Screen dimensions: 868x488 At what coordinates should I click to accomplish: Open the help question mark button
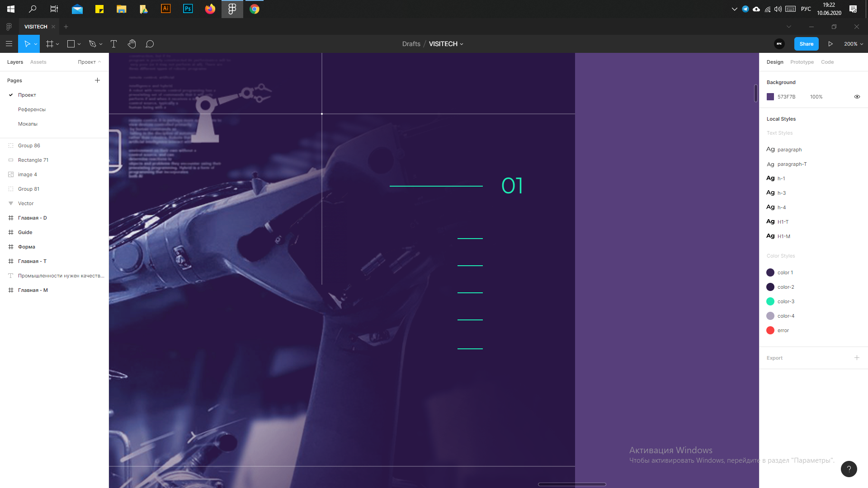tap(849, 469)
